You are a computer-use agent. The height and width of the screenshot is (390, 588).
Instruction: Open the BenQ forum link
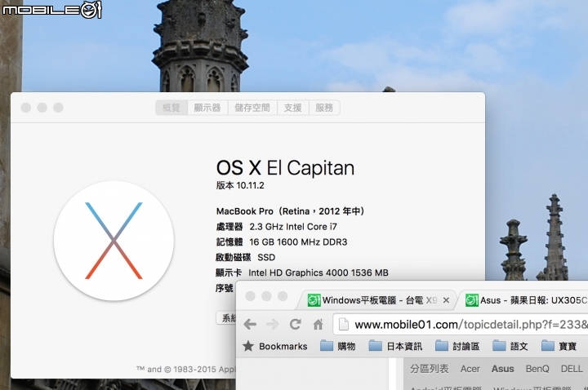(537, 369)
